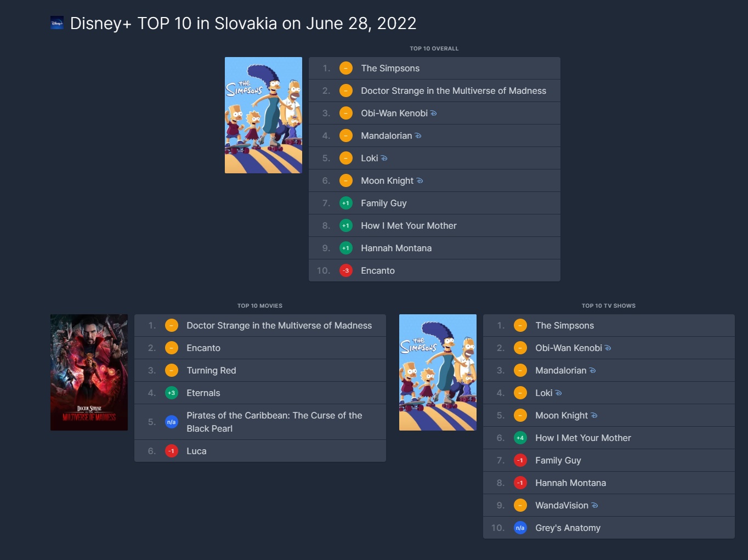Click the Disney+ original icon next to Loki in Overall
The width and height of the screenshot is (748, 560).
pyautogui.click(x=384, y=159)
